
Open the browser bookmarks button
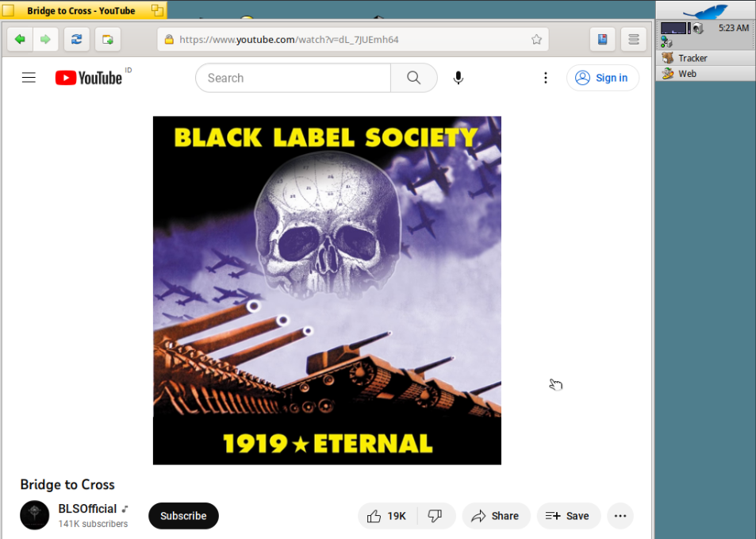point(603,39)
